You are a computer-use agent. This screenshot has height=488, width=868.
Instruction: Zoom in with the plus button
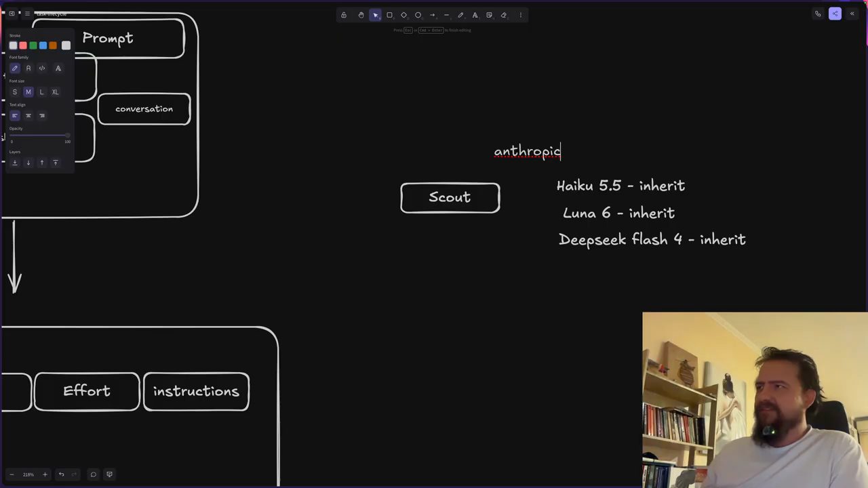coord(45,474)
